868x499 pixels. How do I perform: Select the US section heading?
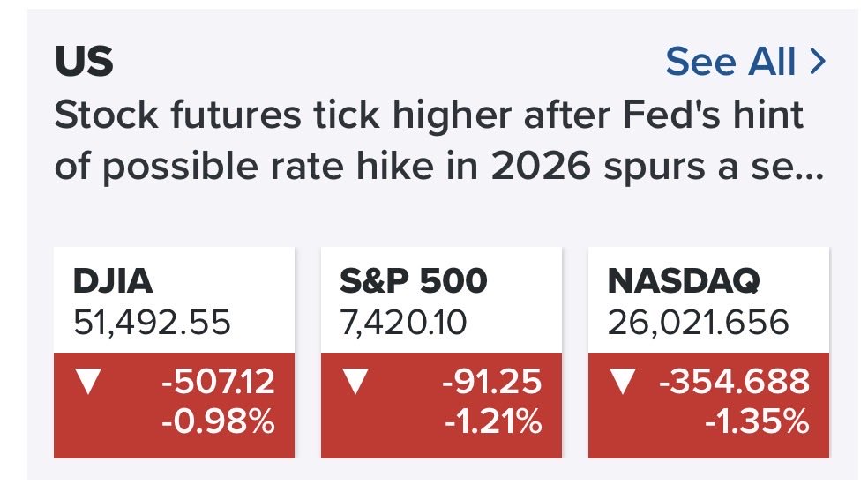click(x=84, y=61)
